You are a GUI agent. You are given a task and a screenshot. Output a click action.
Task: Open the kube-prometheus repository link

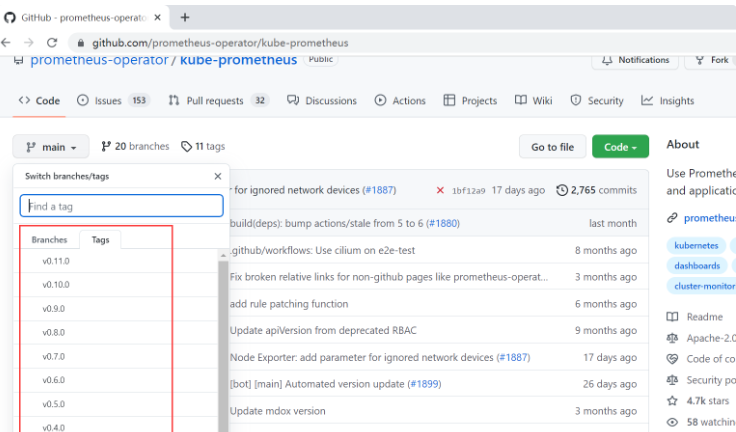(x=238, y=60)
